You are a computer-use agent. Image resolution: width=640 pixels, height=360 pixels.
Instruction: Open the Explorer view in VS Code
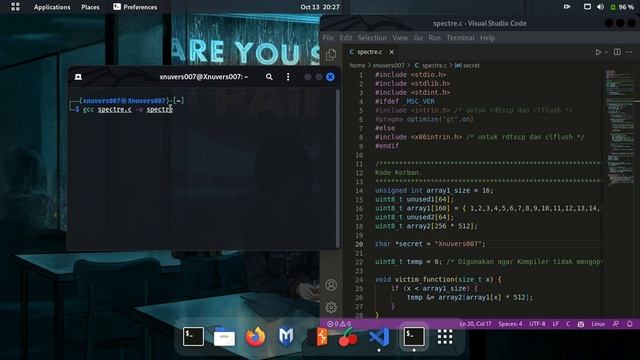click(x=331, y=55)
